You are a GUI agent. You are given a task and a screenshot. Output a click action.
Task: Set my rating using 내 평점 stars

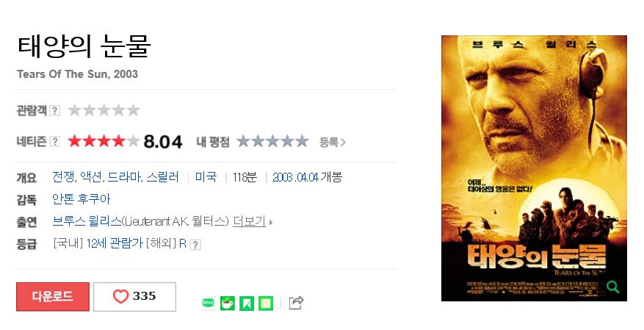point(272,141)
